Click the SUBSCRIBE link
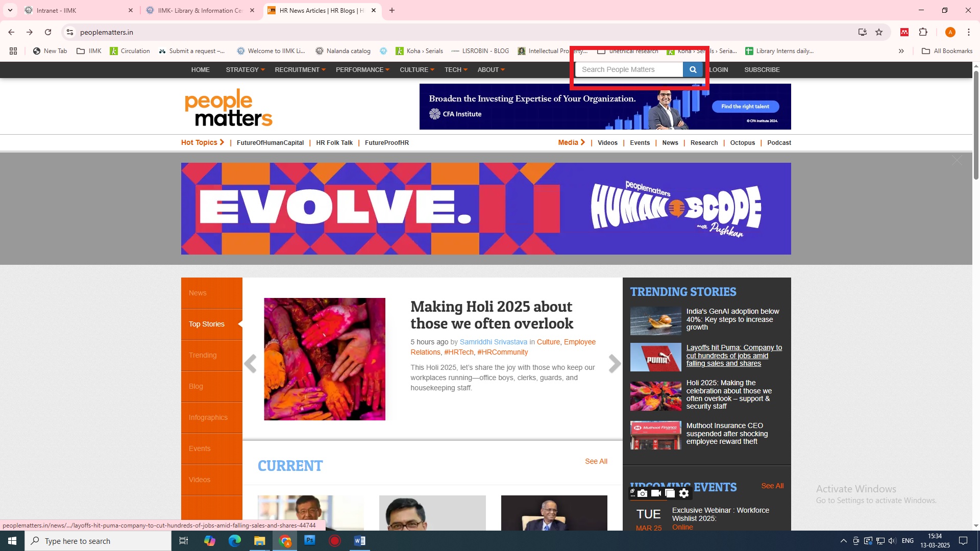The height and width of the screenshot is (551, 980). [762, 70]
